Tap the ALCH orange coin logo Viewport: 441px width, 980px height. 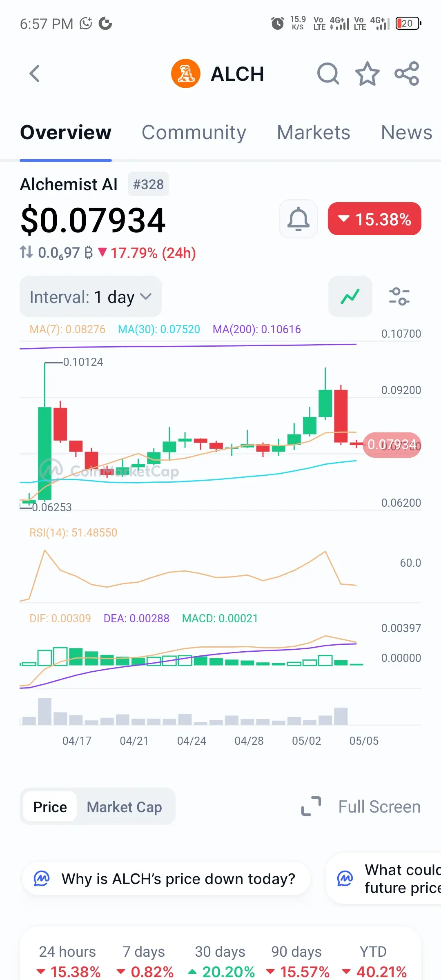(x=186, y=74)
